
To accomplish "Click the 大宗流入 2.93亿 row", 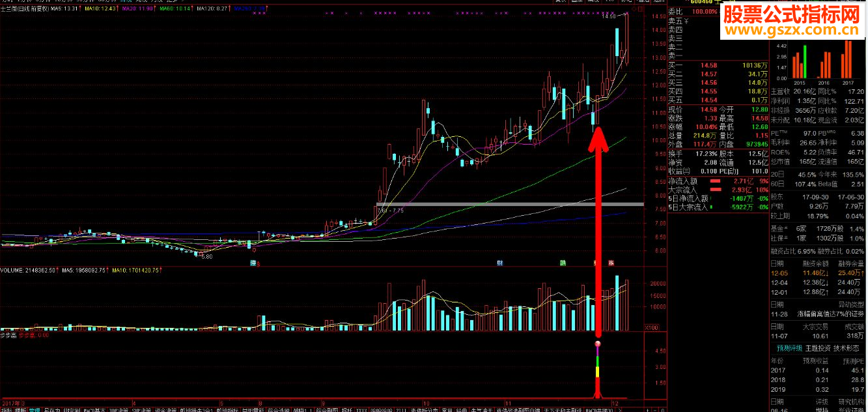I will pos(718,190).
